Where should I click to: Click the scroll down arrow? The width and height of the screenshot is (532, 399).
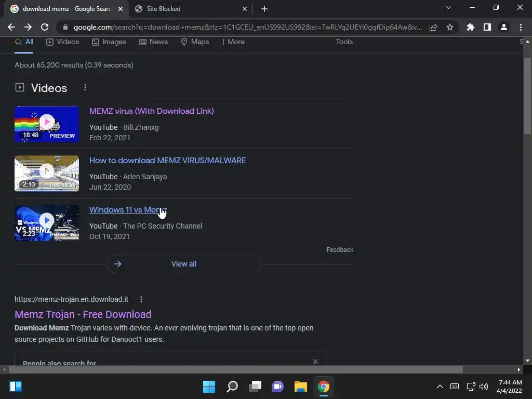tap(527, 361)
